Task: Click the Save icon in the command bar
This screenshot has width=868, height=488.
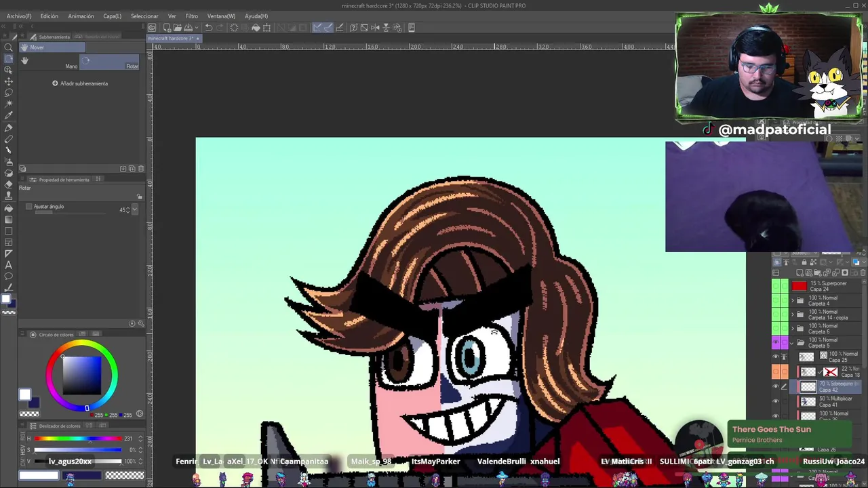Action: (189, 28)
